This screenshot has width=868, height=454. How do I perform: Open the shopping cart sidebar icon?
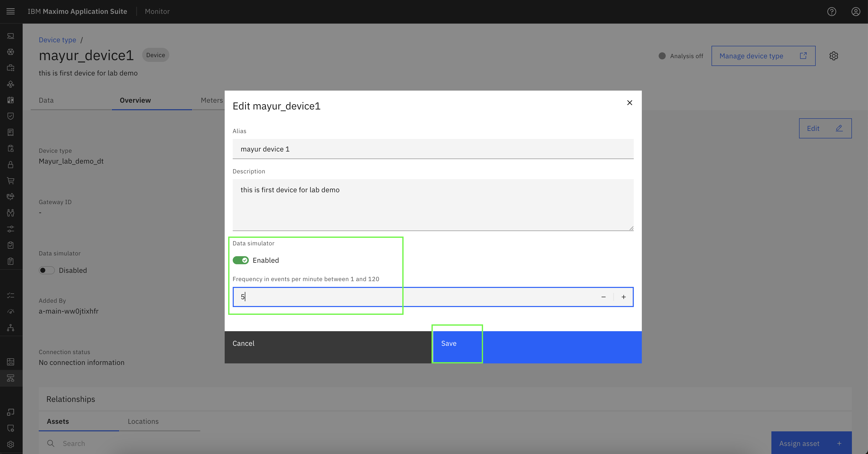tap(11, 181)
